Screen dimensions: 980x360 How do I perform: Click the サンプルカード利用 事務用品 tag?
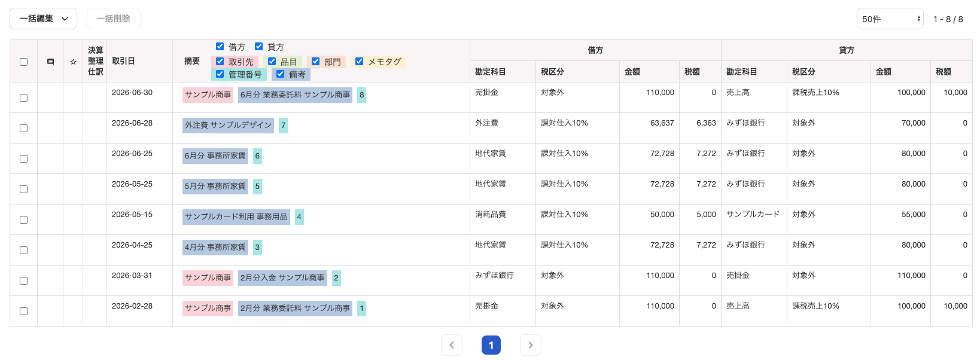(236, 216)
